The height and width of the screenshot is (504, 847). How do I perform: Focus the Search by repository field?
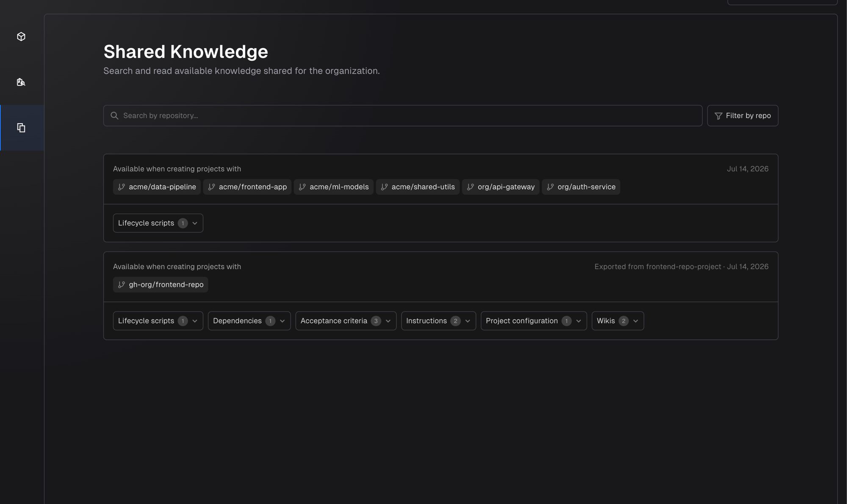[x=403, y=116]
